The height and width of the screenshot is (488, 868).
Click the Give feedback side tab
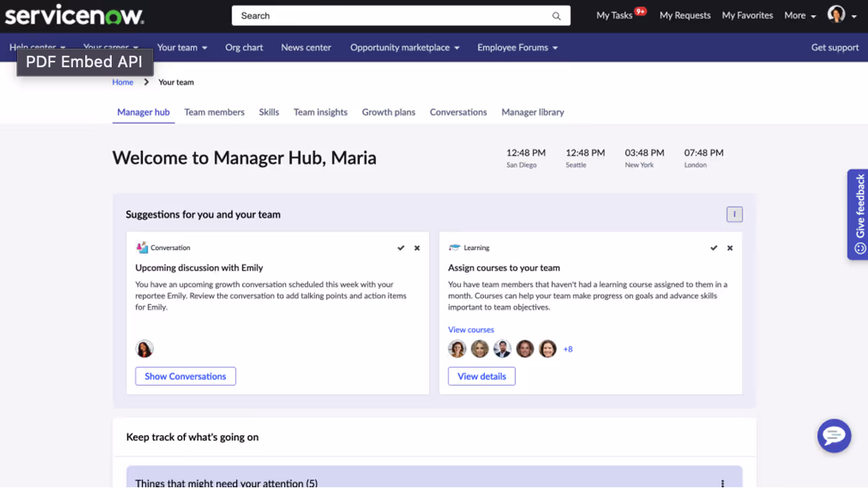(857, 215)
